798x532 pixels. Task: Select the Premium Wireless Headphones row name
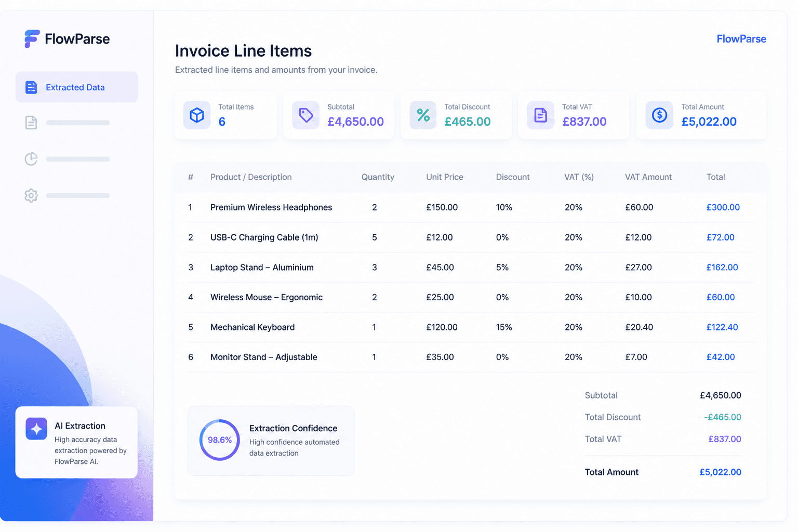271,207
